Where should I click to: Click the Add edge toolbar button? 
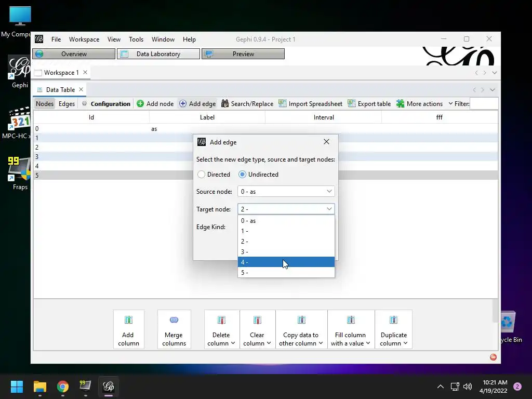[x=197, y=104]
